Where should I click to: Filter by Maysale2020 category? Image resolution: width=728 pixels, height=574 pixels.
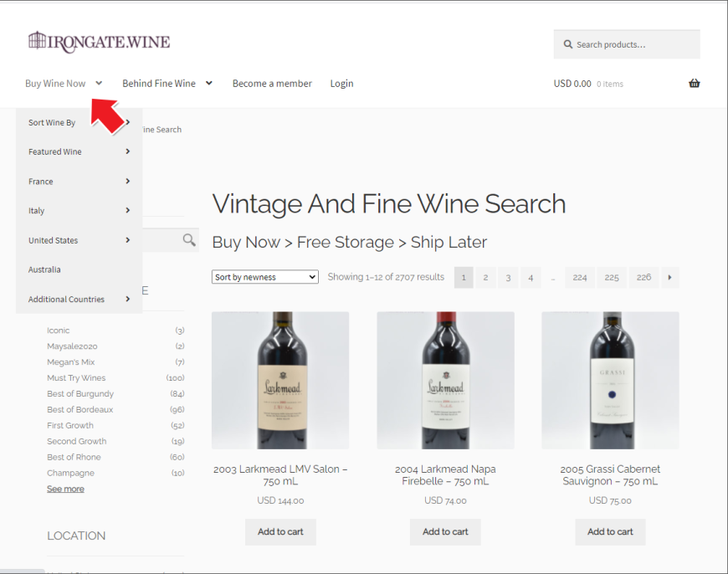pyautogui.click(x=72, y=346)
